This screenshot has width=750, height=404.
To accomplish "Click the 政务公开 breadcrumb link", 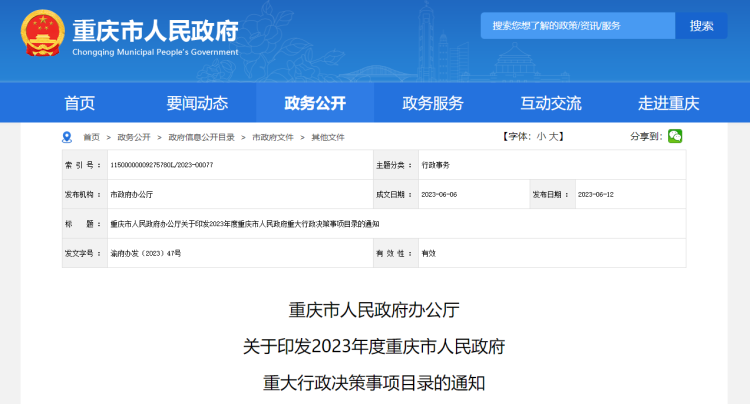I will (134, 137).
